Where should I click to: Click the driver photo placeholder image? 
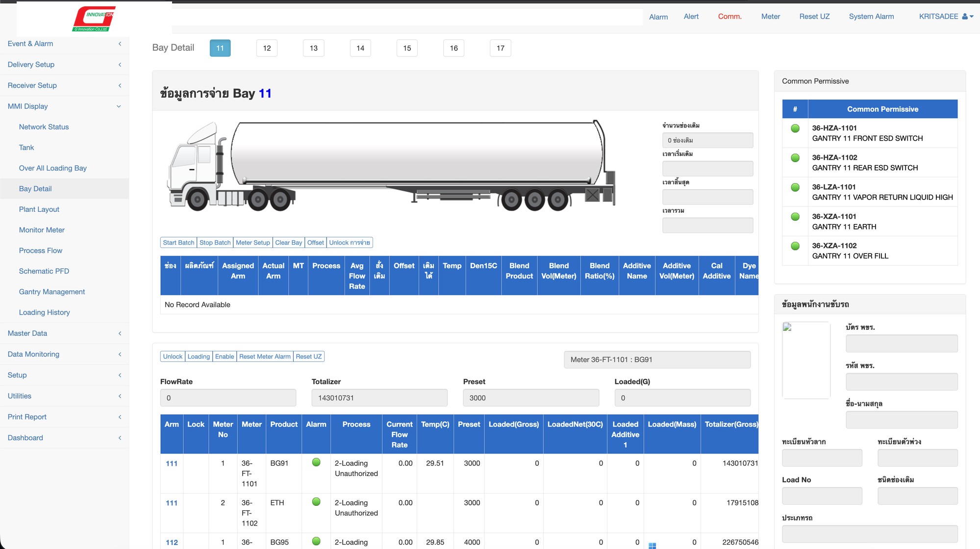(x=806, y=360)
